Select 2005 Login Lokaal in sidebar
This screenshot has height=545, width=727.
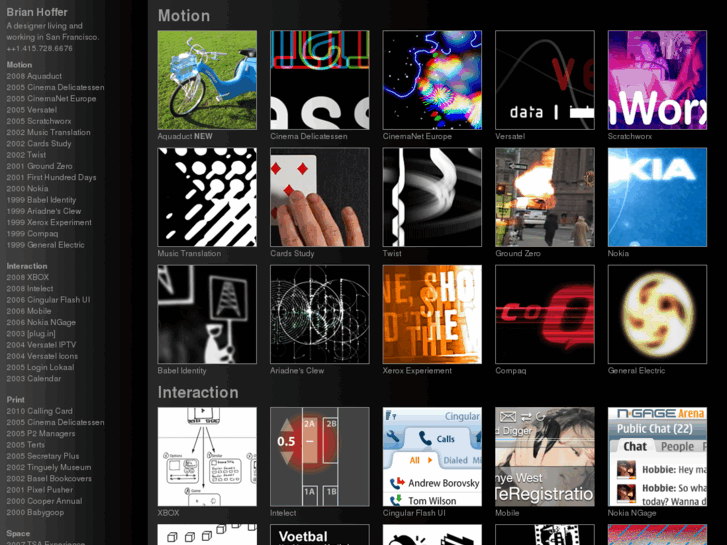pos(40,367)
